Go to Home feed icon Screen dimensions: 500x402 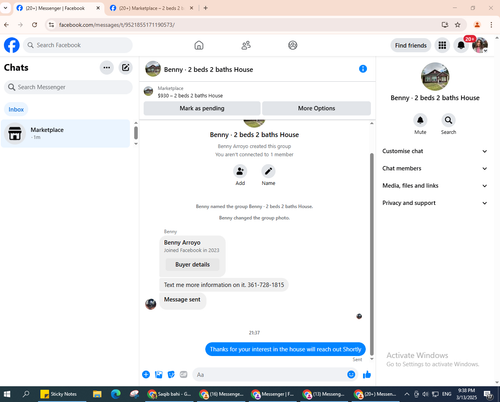tap(199, 45)
